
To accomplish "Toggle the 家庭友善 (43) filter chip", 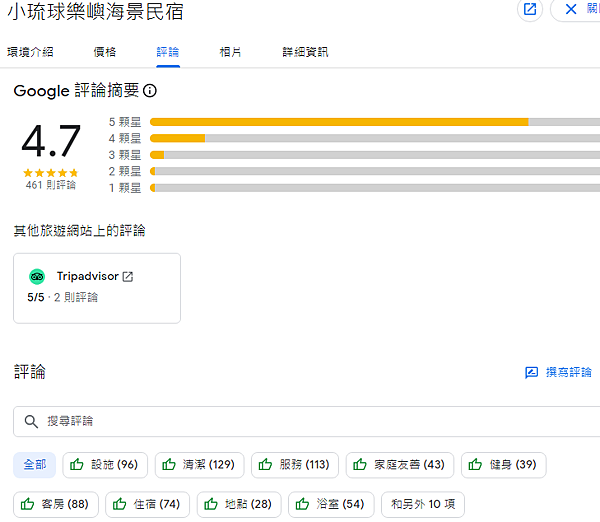I will coord(399,465).
